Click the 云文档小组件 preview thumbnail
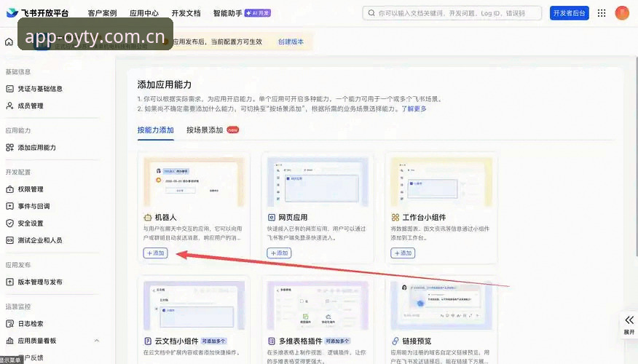 [x=194, y=305]
